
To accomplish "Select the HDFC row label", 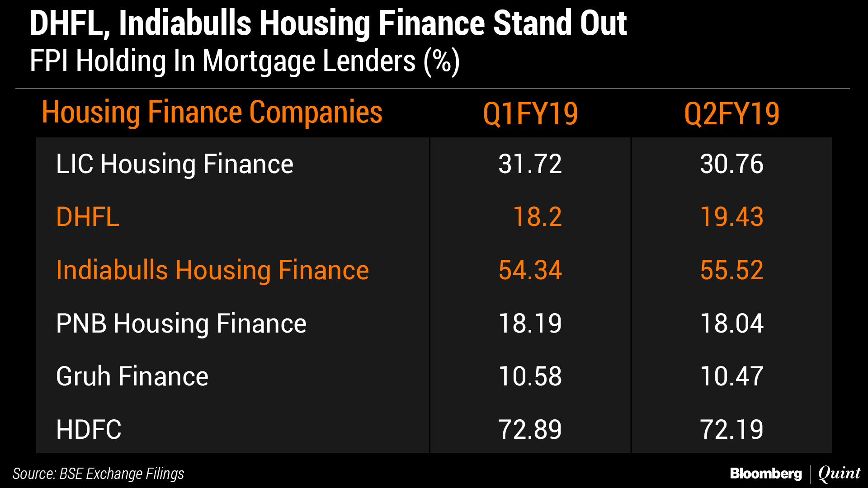I will pos(89,429).
